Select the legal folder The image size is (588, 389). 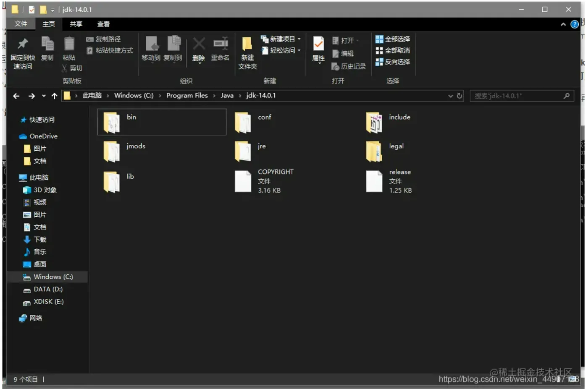(385, 151)
